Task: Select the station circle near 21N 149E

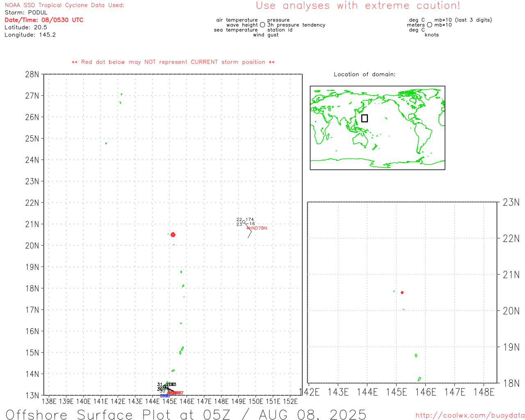Action: tap(244, 222)
